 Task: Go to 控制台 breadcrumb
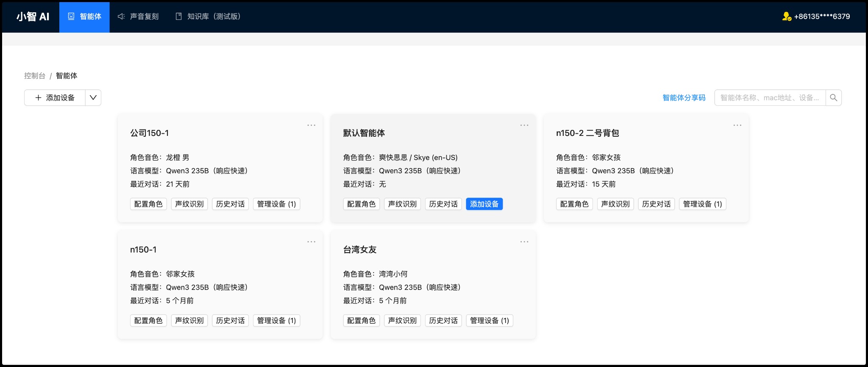(35, 76)
